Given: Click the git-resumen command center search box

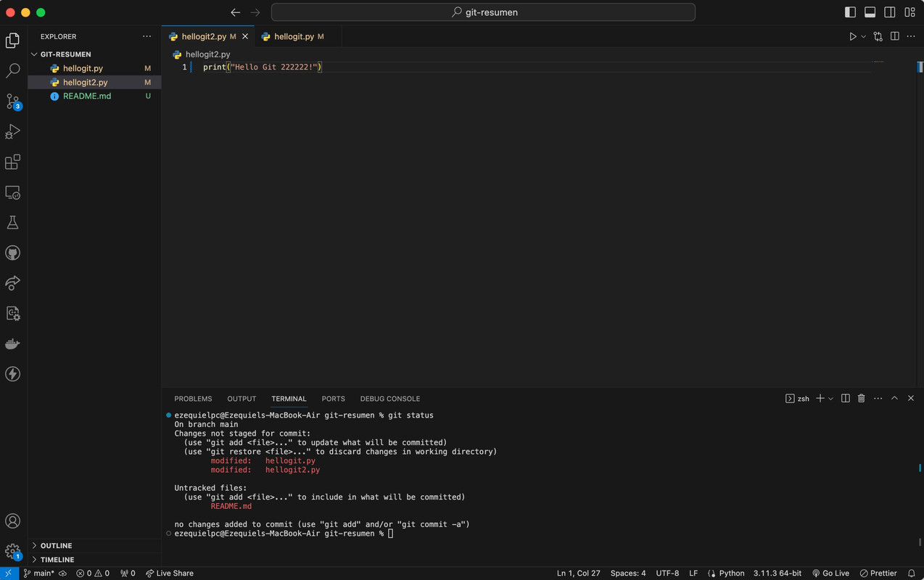Looking at the screenshot, I should pyautogui.click(x=483, y=12).
